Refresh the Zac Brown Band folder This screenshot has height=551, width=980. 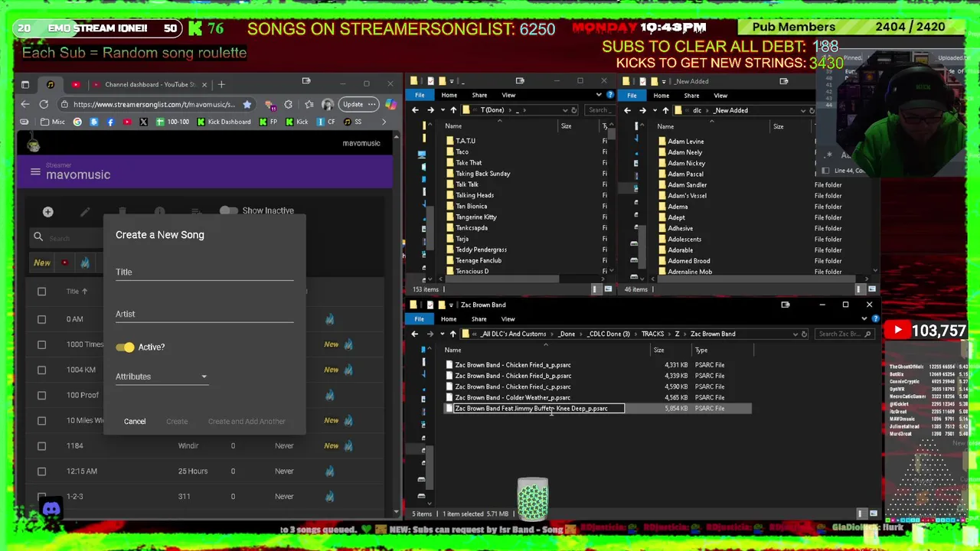click(804, 334)
